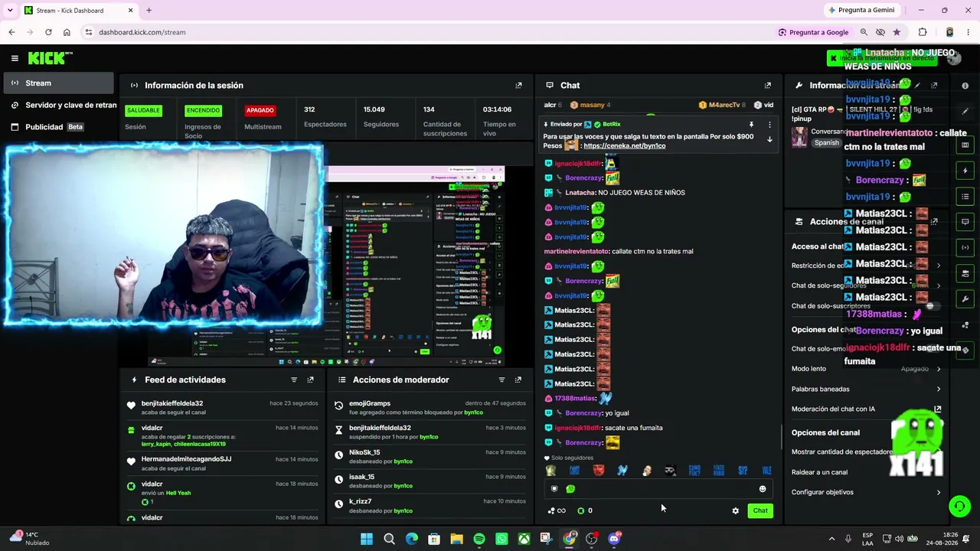Open the Kick hamburger menu
The height and width of the screenshot is (551, 980).
click(15, 58)
